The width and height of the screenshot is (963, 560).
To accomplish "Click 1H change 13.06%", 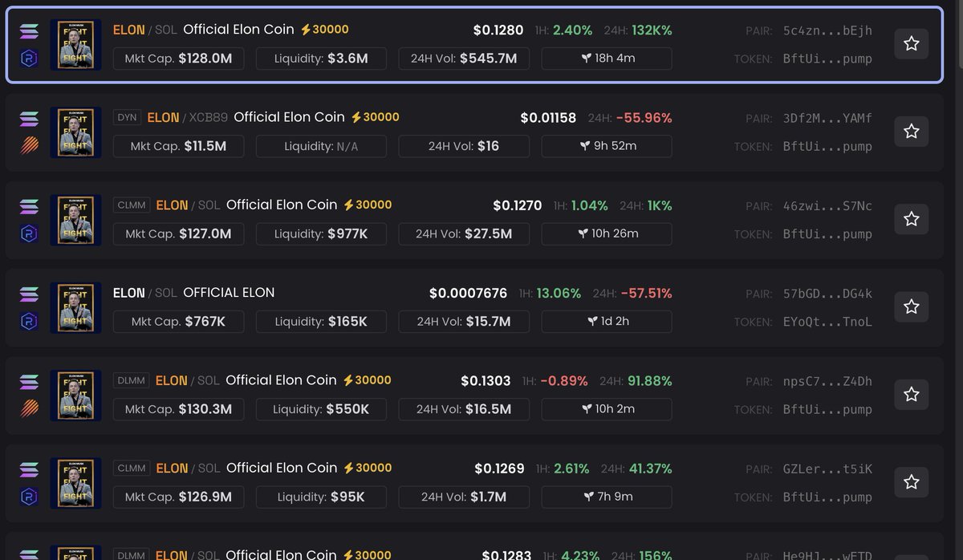I will (x=559, y=294).
